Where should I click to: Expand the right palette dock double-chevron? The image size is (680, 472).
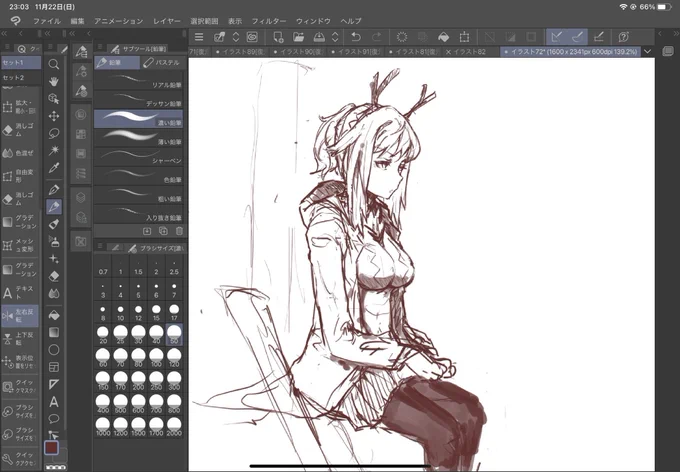pos(677,34)
